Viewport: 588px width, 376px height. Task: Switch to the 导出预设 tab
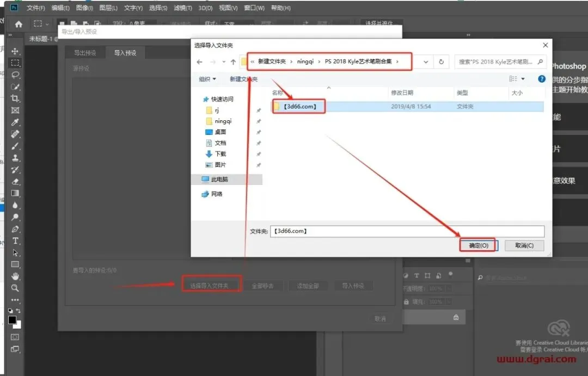coord(85,53)
